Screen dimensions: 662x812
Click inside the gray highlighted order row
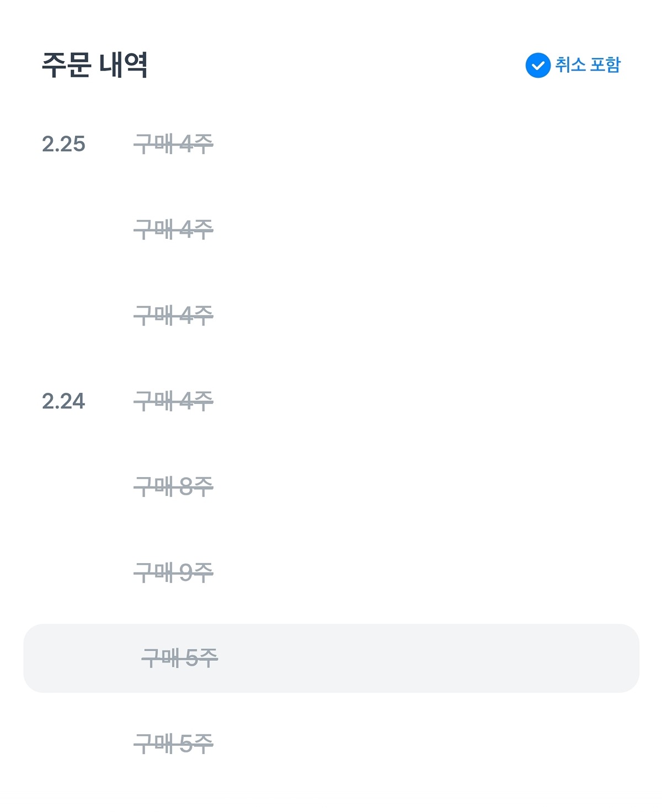coord(331,658)
